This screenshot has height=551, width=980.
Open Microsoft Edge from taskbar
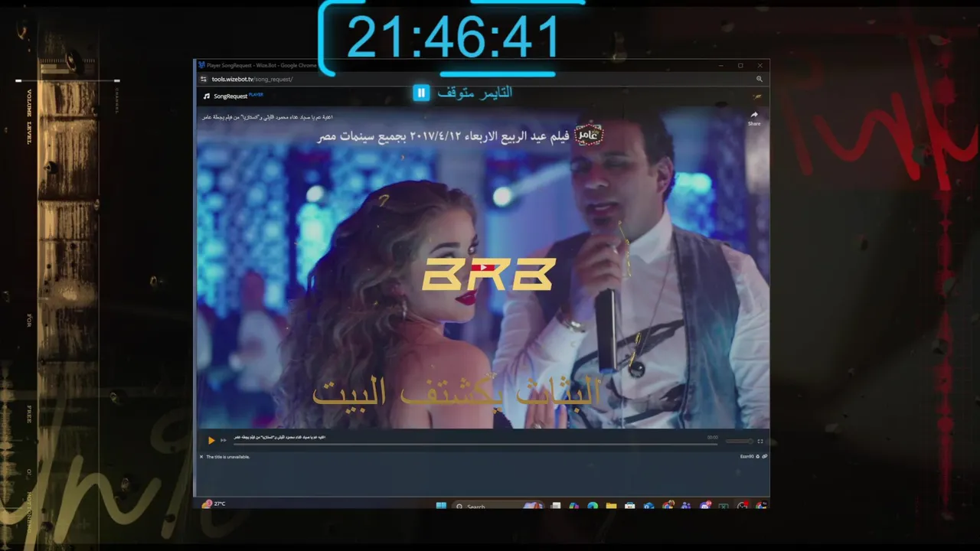pyautogui.click(x=593, y=506)
